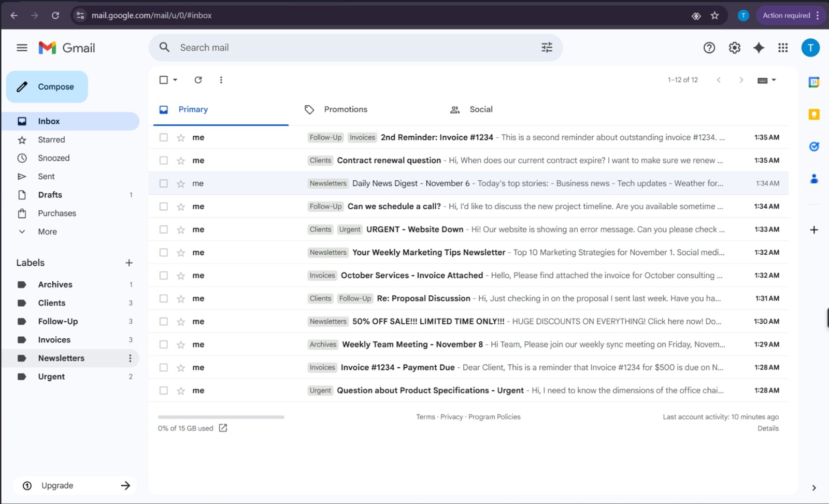Check the 50% OFF SALE email

[164, 321]
